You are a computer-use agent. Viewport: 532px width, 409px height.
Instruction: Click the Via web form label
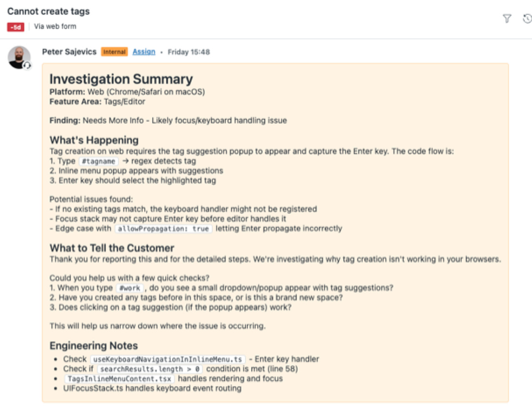[x=55, y=26]
